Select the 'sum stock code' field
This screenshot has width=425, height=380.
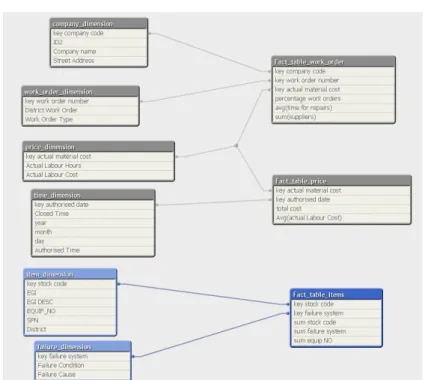pos(336,322)
